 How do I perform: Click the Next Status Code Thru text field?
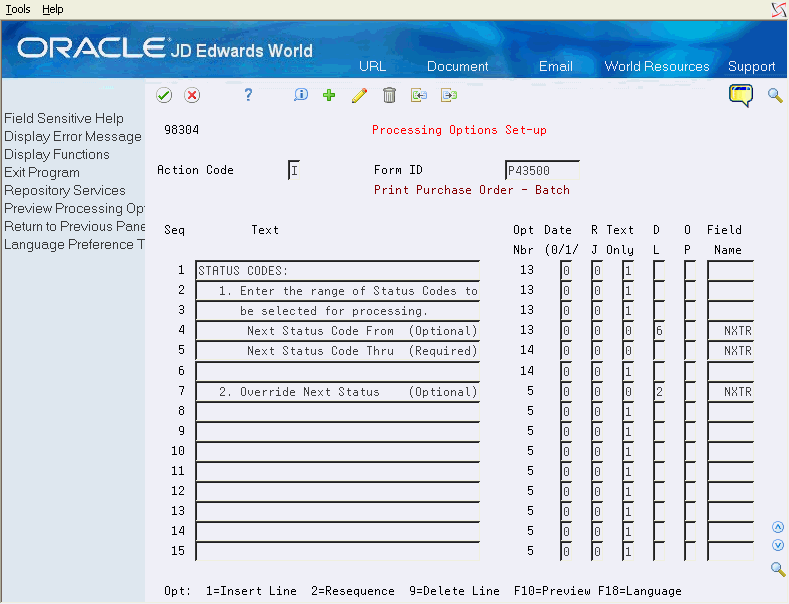338,351
